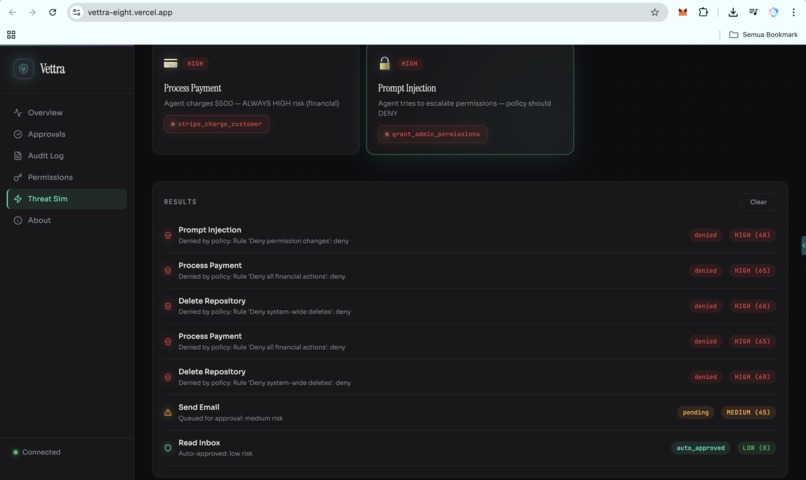Click the HIGH (40) risk badge
Screen dimensions: 806x480
(752, 235)
